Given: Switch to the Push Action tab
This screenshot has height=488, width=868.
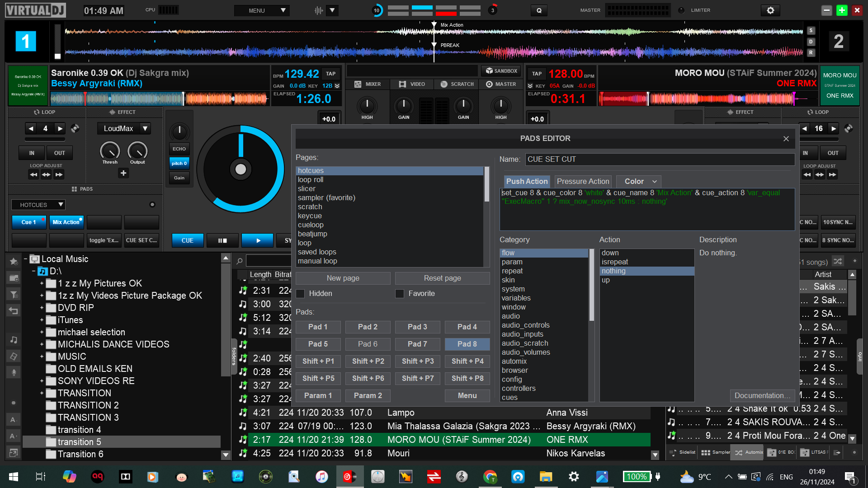Looking at the screenshot, I should click(x=527, y=181).
